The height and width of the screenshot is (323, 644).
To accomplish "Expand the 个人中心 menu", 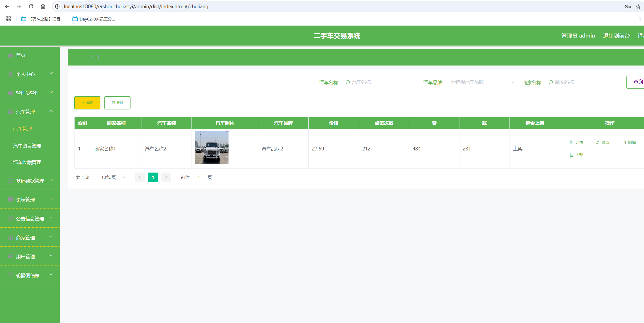I will [x=30, y=74].
